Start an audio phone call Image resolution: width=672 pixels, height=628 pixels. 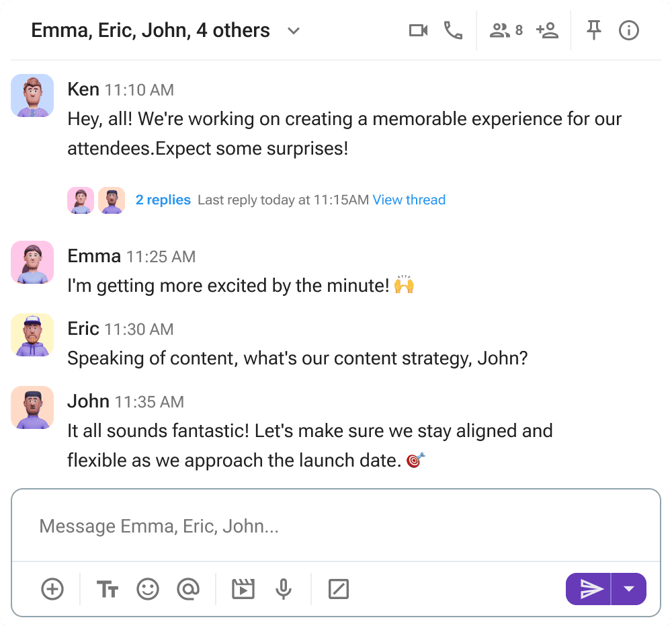pyautogui.click(x=454, y=30)
